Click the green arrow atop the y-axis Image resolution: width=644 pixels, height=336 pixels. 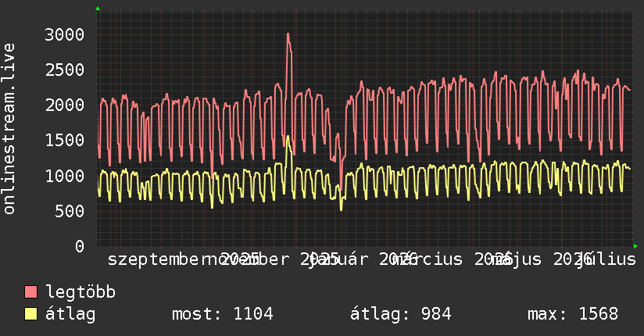(x=98, y=9)
